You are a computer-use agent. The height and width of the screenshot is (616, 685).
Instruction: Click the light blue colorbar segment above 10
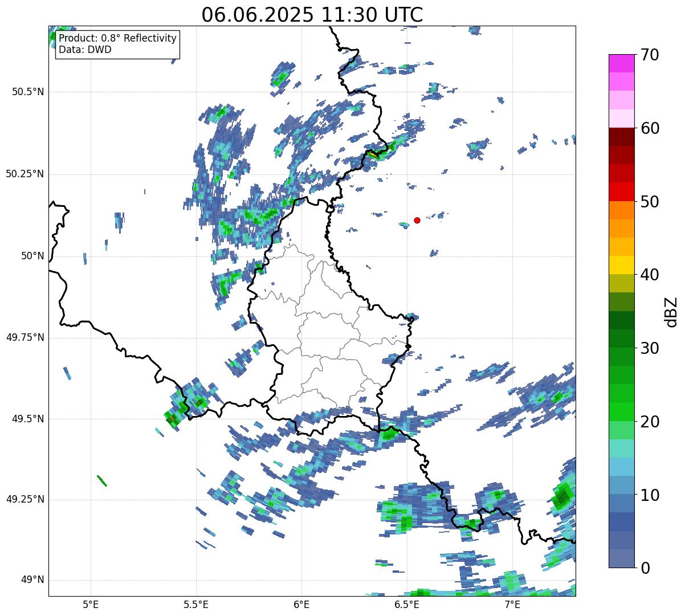(x=622, y=486)
